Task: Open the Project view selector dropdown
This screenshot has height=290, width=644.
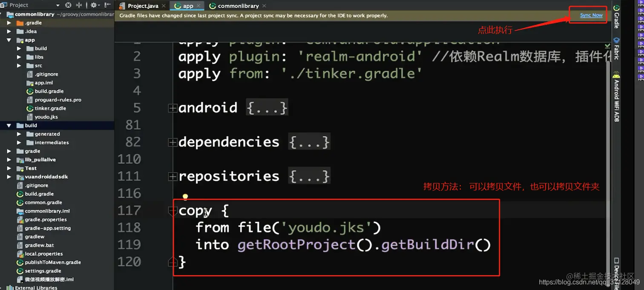Action: coord(58,5)
